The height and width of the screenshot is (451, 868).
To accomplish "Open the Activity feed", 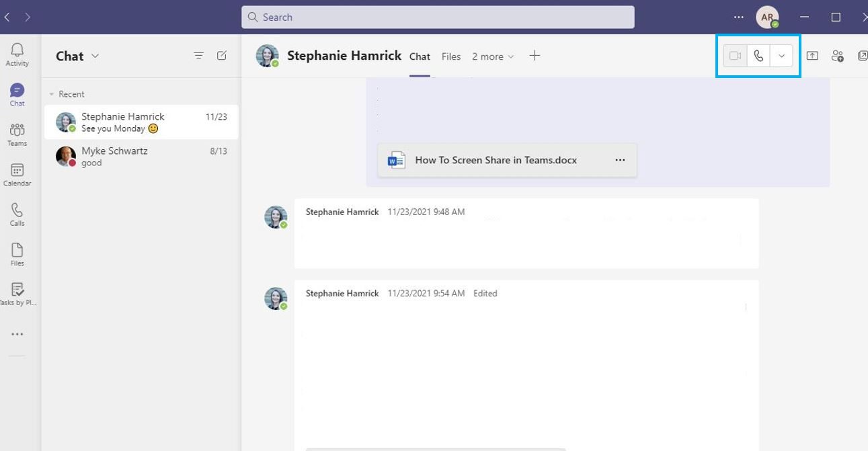I will click(17, 54).
